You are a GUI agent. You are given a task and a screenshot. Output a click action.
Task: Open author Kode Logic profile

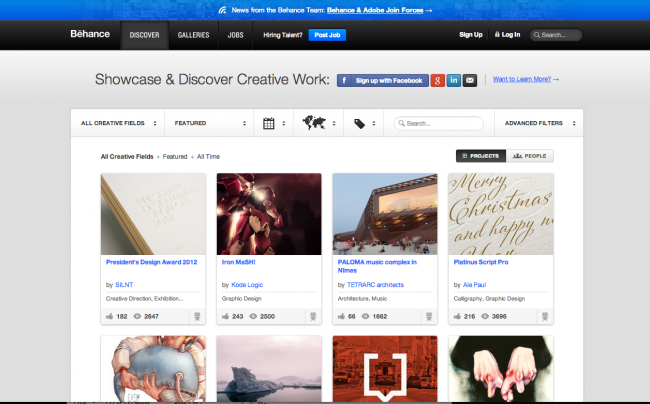coord(247,285)
